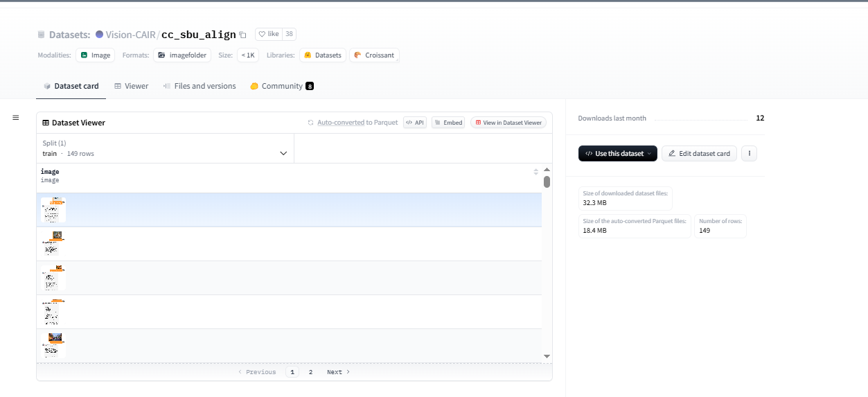868x397 pixels.
Task: Click the API button
Action: [x=415, y=123]
